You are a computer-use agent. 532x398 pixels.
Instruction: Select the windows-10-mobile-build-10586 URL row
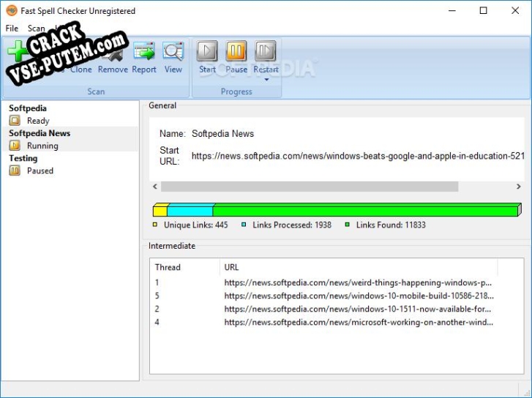pos(337,296)
